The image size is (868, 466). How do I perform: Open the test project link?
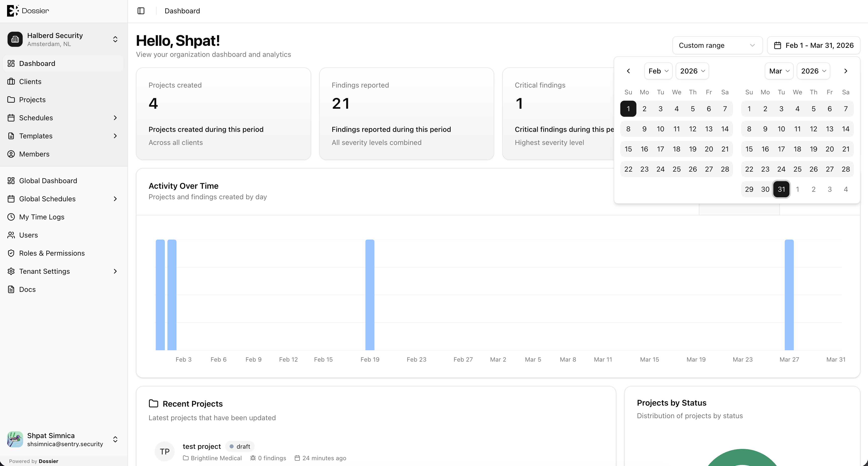[201, 446]
